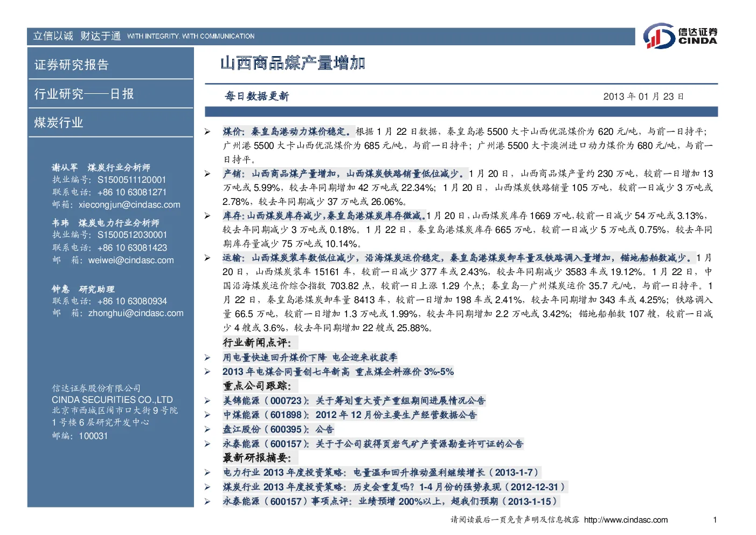The image size is (756, 535).
Task: Click license number S1500512030001
Action: (x=132, y=235)
